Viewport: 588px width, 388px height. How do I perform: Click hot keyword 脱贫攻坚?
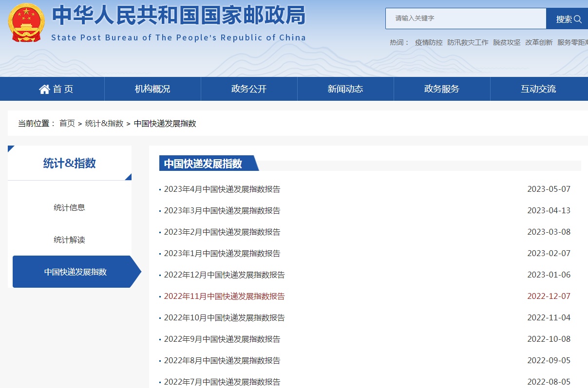pos(507,42)
